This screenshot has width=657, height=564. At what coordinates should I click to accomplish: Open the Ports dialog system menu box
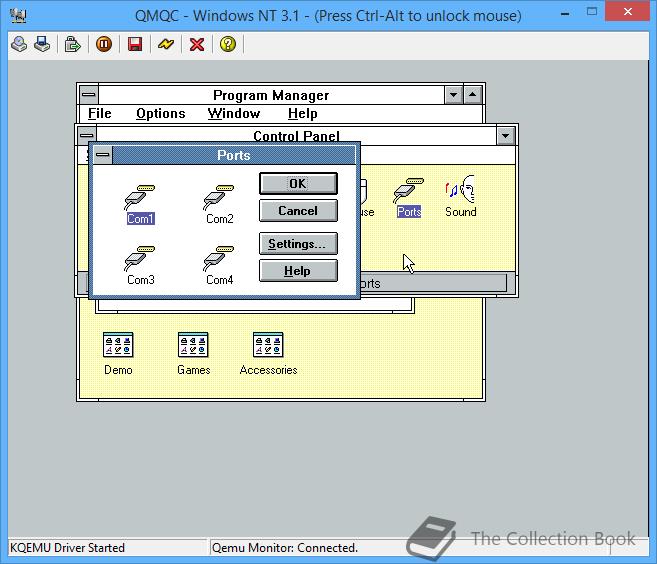pyautogui.click(x=103, y=155)
